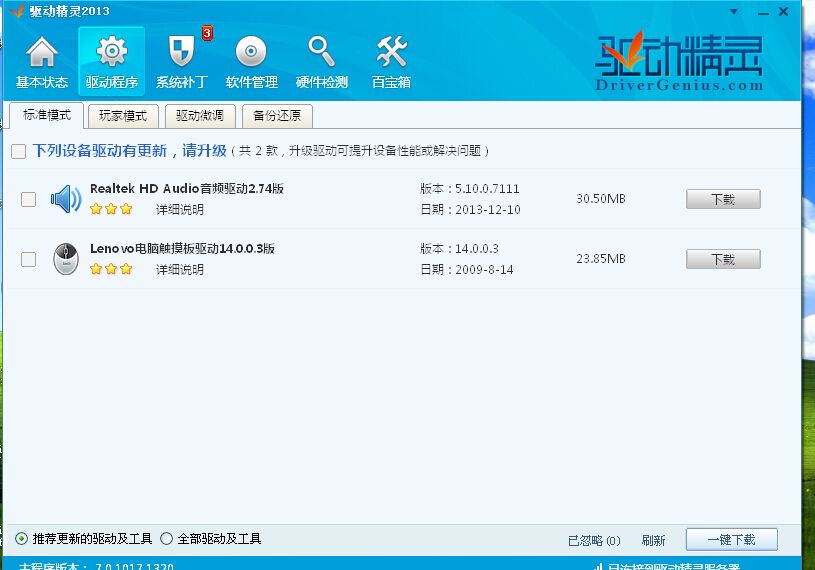Screen dimensions: 815x570
Task: Click the 驱动精灵 DriverGenius.com logo
Action: coord(679,61)
